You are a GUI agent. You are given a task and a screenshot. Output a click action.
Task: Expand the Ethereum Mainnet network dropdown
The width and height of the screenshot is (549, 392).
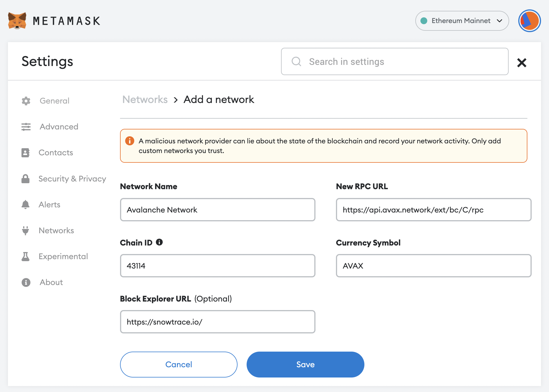(x=462, y=21)
